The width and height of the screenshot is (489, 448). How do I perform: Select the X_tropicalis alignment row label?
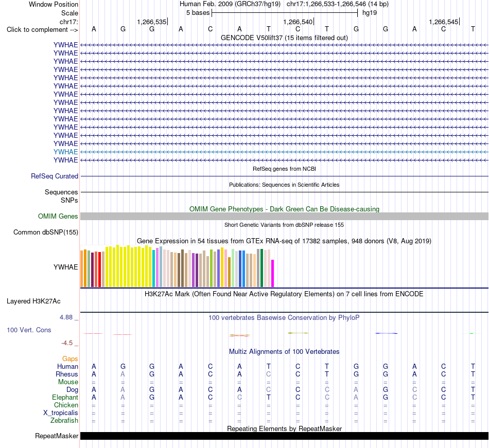[61, 413]
